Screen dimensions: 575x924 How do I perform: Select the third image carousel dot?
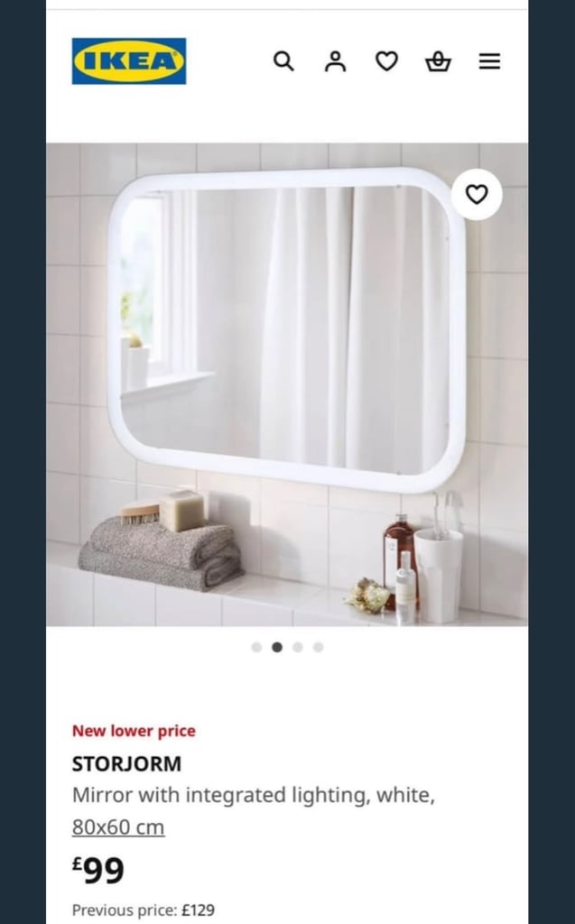[x=298, y=647]
